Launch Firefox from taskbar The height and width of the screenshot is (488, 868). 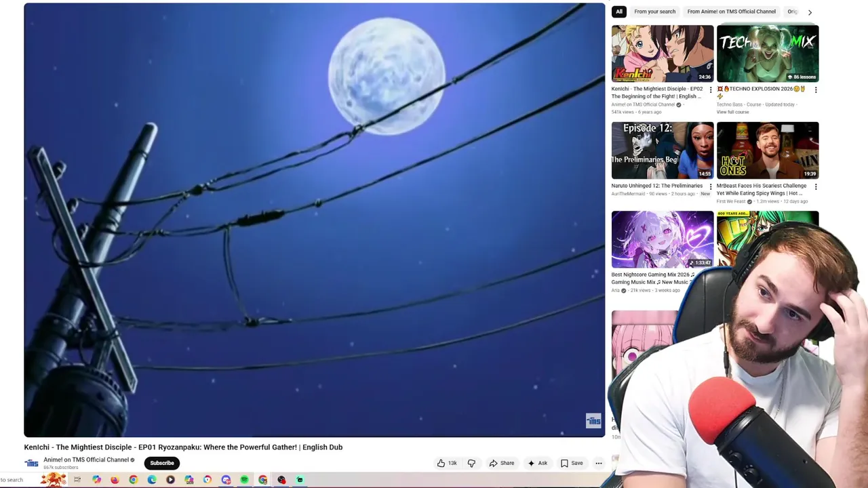[x=115, y=480]
